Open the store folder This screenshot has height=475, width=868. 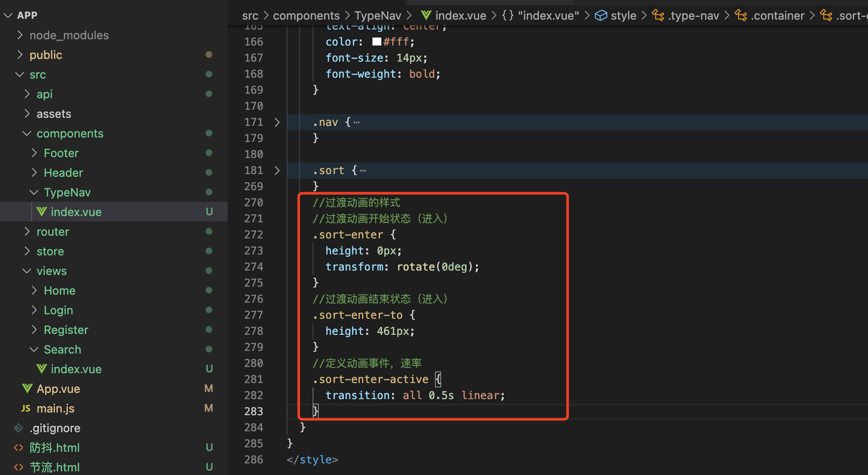pyautogui.click(x=114, y=251)
